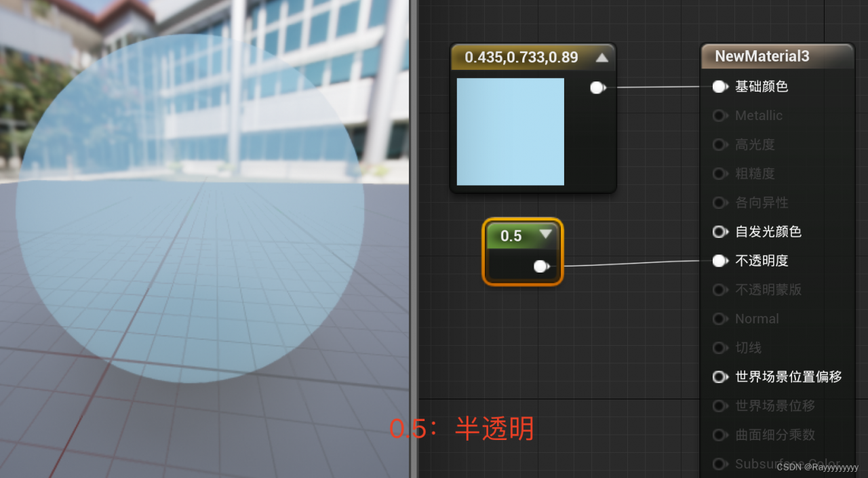
Task: Click the light blue color preview swatch
Action: pyautogui.click(x=510, y=132)
